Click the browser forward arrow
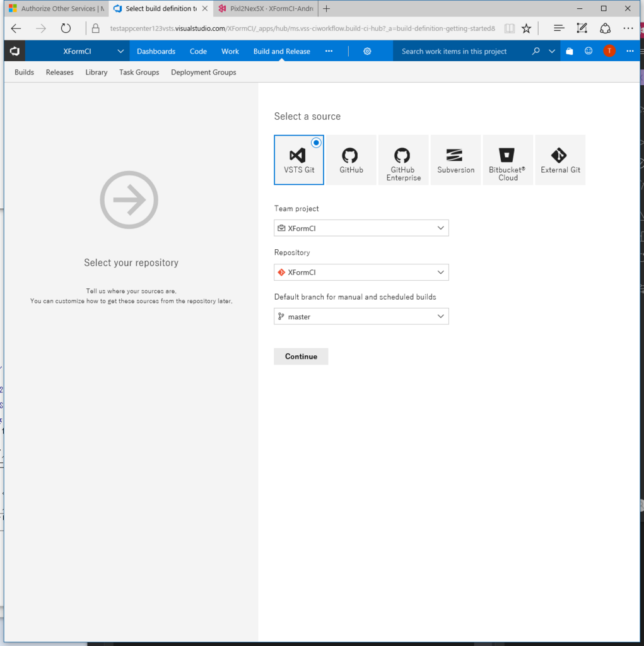The width and height of the screenshot is (644, 646). pos(41,28)
